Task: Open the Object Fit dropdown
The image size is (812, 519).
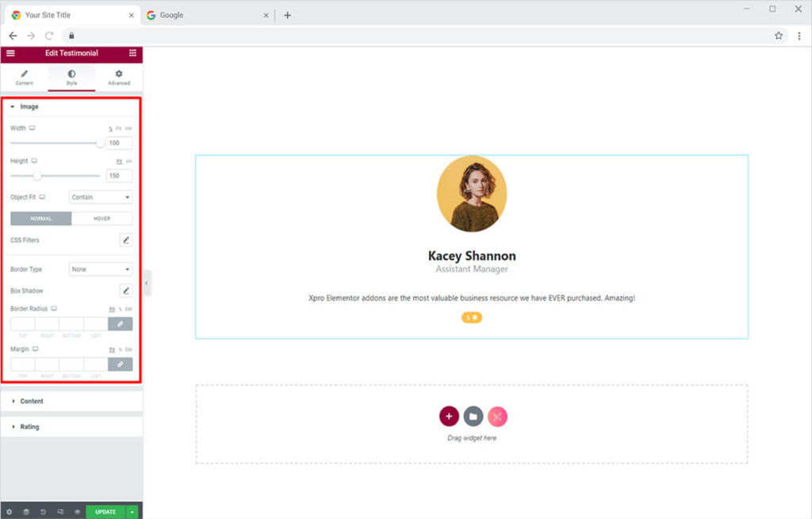Action: (101, 197)
